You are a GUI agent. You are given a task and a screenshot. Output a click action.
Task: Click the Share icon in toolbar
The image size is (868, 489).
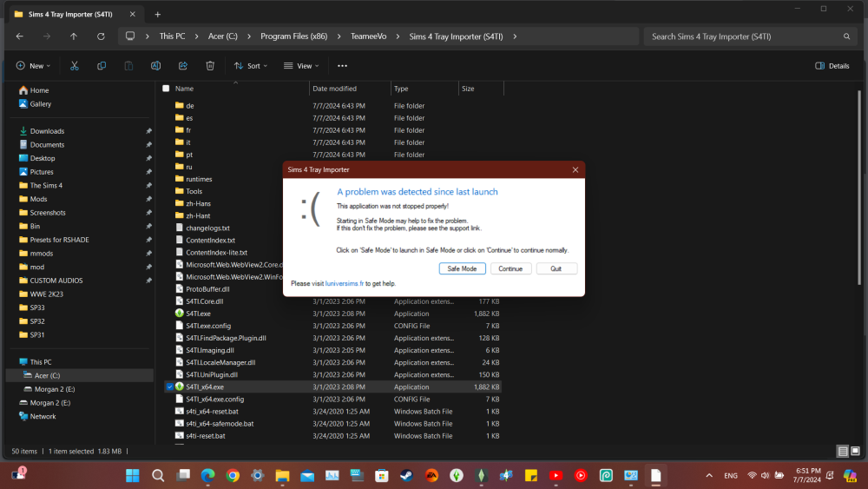pos(182,66)
